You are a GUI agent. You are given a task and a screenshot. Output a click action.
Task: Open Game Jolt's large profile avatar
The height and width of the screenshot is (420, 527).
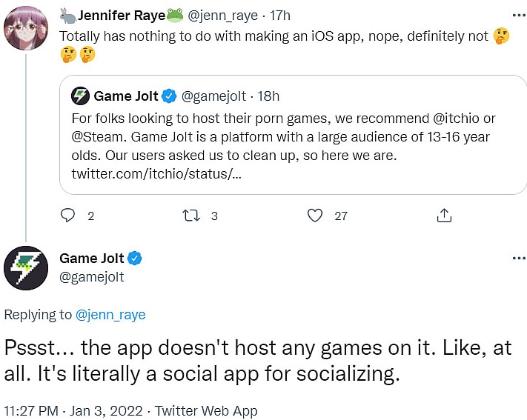[26, 267]
